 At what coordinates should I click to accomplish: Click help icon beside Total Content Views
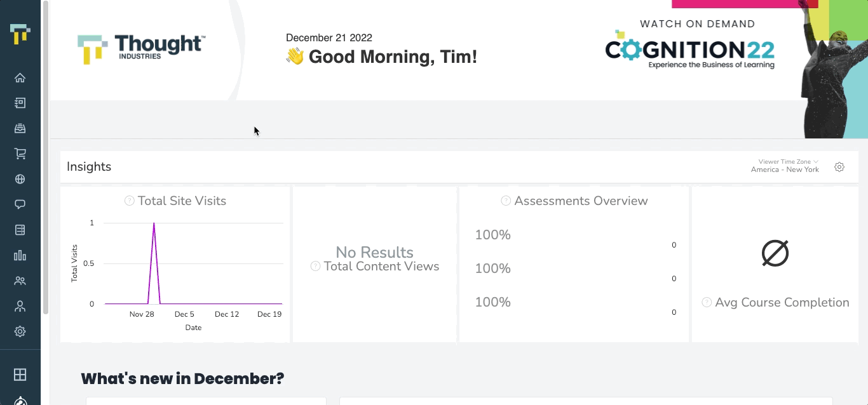click(315, 266)
